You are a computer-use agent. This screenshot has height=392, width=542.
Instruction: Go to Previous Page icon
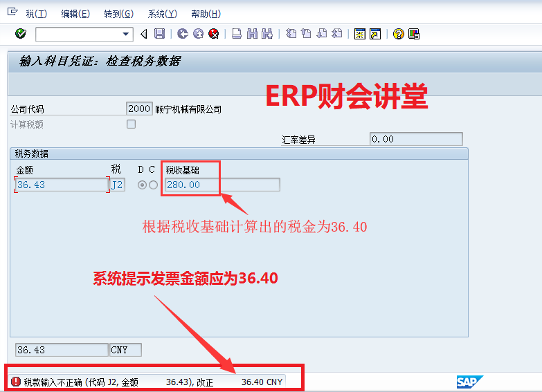pyautogui.click(x=306, y=34)
